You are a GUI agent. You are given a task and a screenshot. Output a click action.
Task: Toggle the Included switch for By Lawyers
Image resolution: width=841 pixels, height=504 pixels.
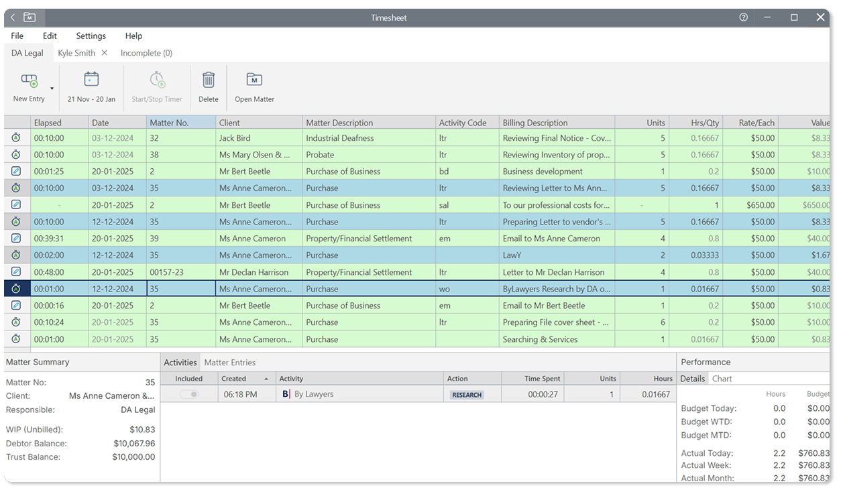189,395
